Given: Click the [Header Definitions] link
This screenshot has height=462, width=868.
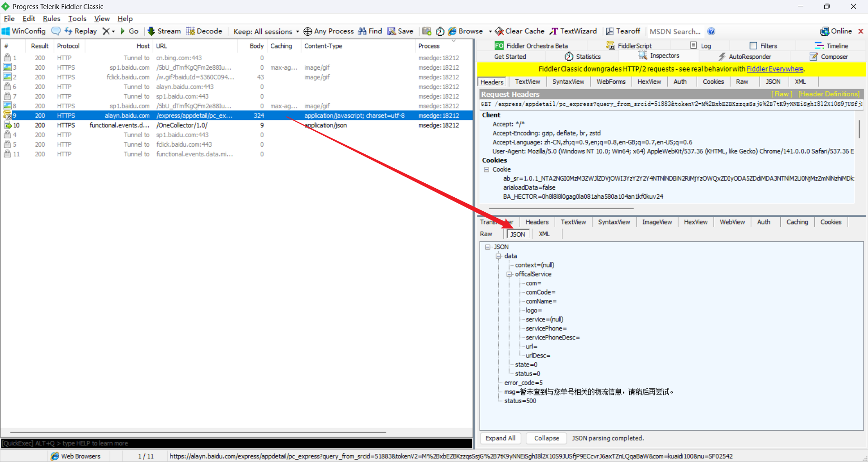Looking at the screenshot, I should coord(829,94).
